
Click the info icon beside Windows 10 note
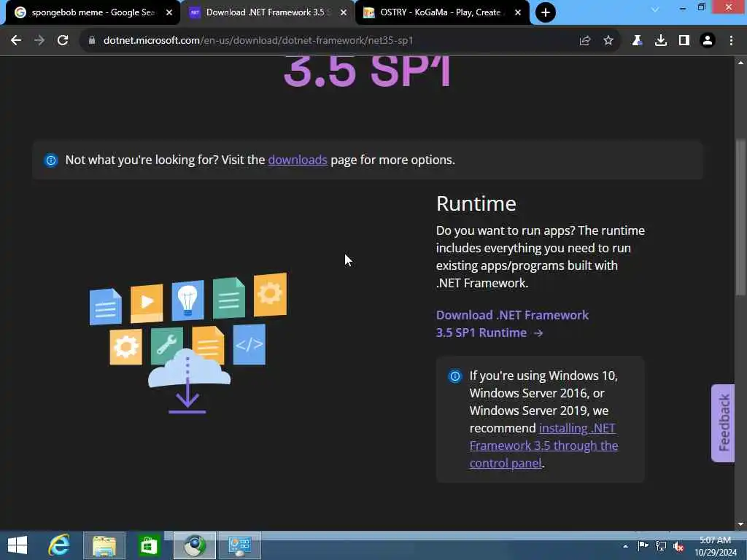pyautogui.click(x=455, y=376)
